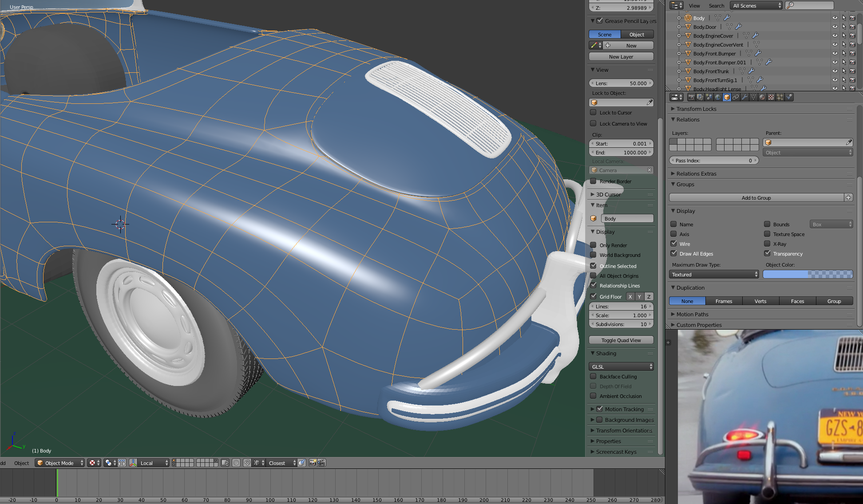Open the World properties tab
Viewport: 863px width, 504px height.
(x=718, y=97)
